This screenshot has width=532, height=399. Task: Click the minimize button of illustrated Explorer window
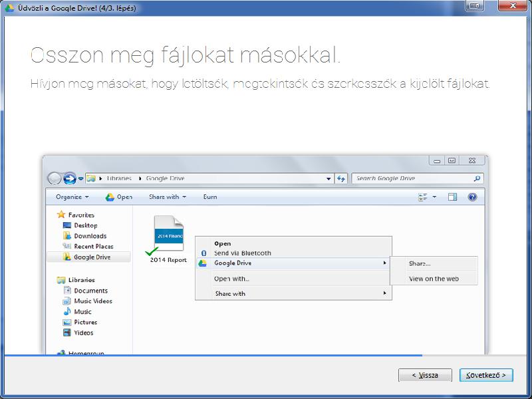click(437, 161)
